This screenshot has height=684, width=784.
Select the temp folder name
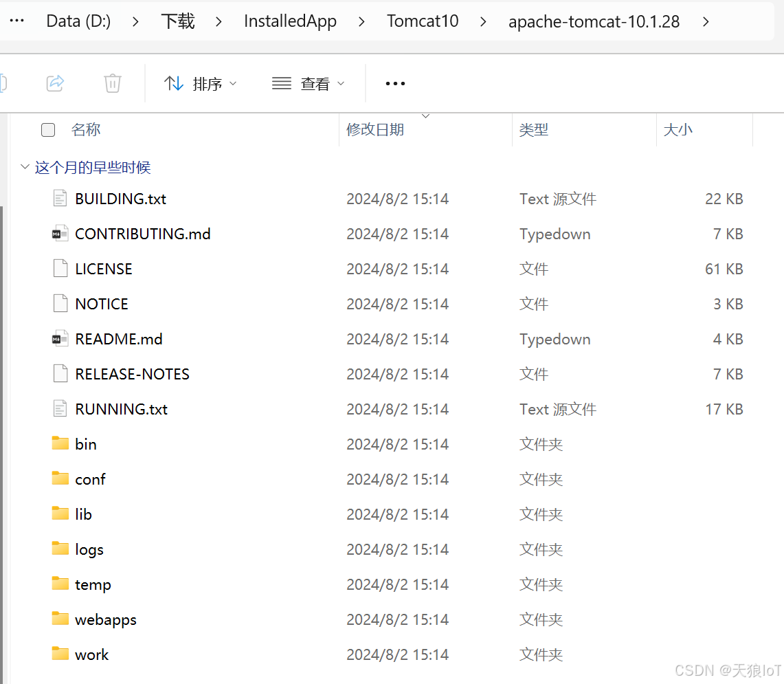coord(93,584)
